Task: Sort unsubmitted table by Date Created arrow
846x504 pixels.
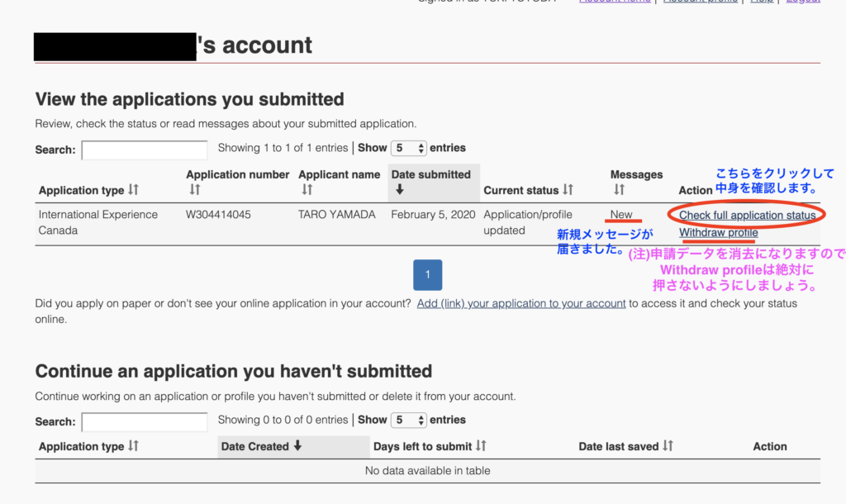Action: click(x=297, y=445)
